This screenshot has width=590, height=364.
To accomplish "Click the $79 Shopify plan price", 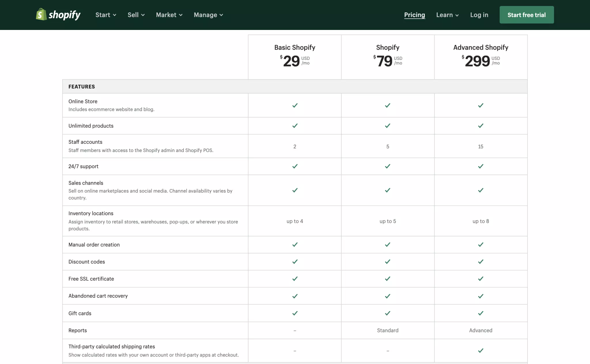I will (387, 61).
